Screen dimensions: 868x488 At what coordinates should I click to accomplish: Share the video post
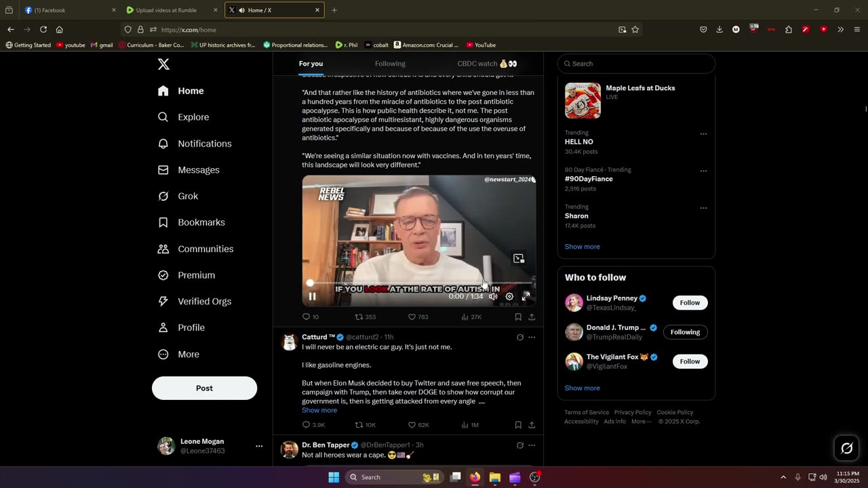(532, 317)
